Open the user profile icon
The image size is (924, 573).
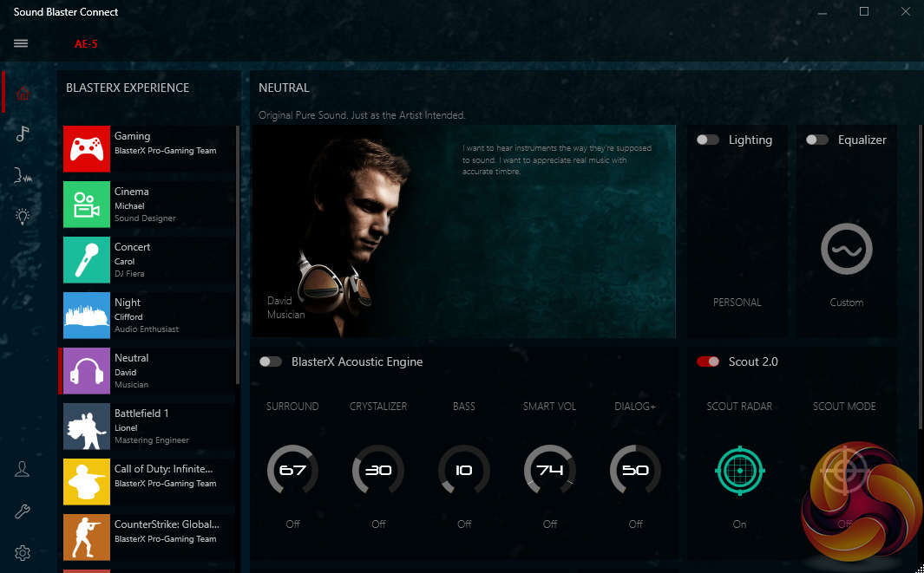(23, 469)
